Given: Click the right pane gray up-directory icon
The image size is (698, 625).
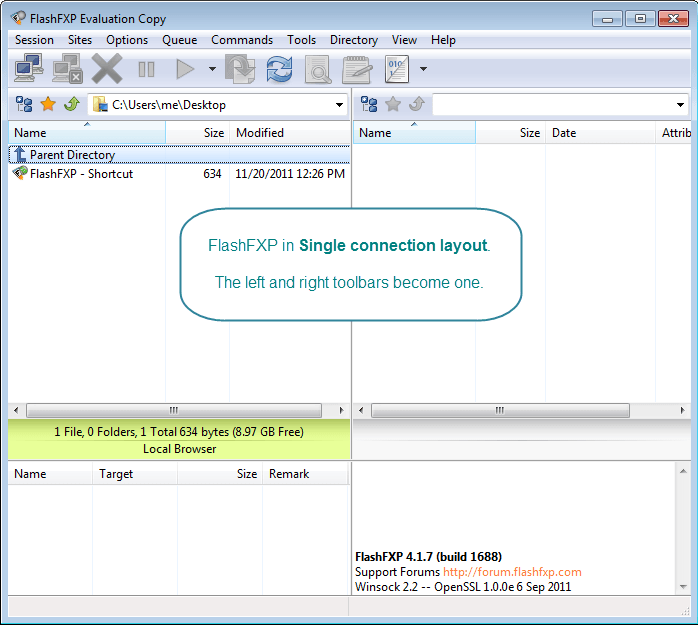Looking at the screenshot, I should (x=417, y=104).
